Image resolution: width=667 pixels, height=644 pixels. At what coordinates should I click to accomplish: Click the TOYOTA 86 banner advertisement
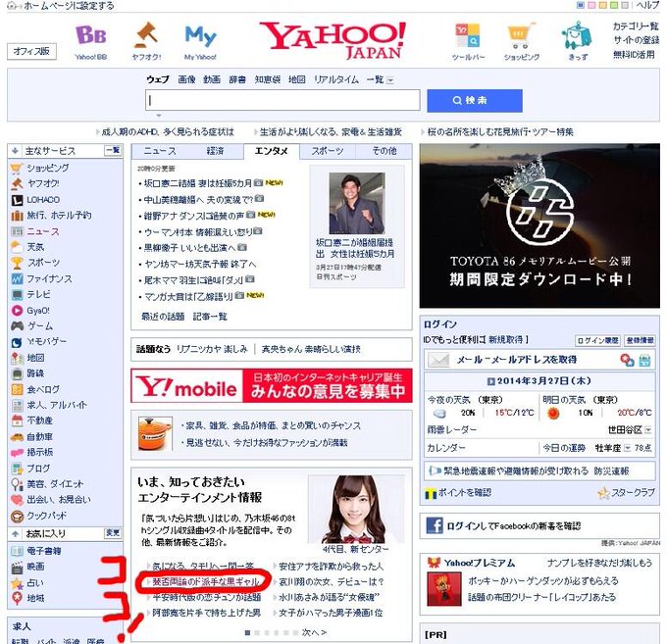click(x=539, y=225)
